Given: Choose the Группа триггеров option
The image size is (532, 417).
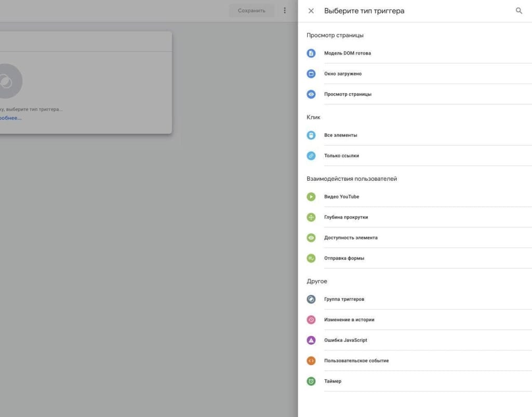Looking at the screenshot, I should click(344, 300).
